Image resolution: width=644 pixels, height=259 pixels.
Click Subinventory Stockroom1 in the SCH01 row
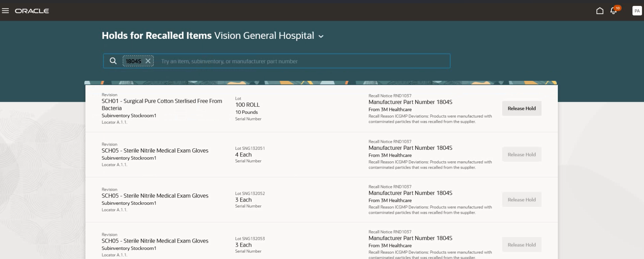pos(129,115)
